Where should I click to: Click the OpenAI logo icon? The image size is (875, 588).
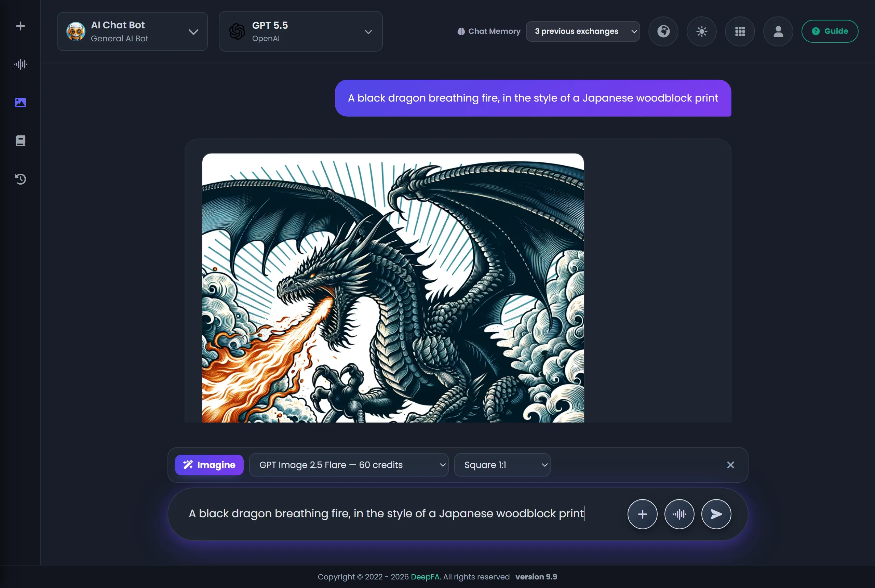tap(237, 31)
